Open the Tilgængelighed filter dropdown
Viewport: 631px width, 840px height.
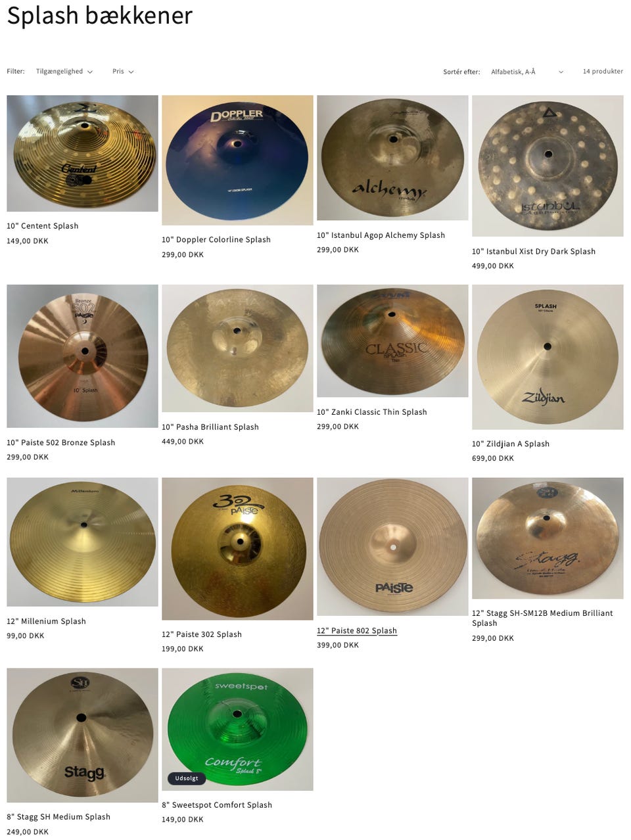tap(64, 72)
